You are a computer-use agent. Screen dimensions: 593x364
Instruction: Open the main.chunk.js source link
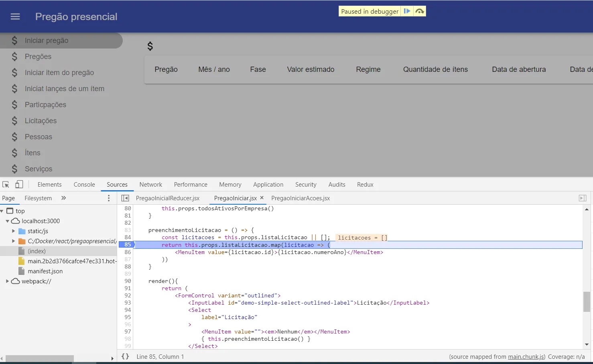(x=526, y=357)
